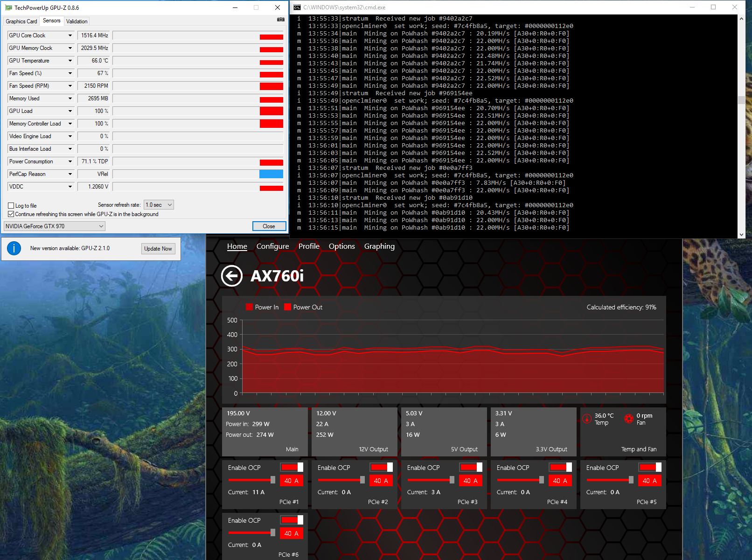
Task: Click the PCIe #4 40 A limit field
Action: [x=560, y=481]
